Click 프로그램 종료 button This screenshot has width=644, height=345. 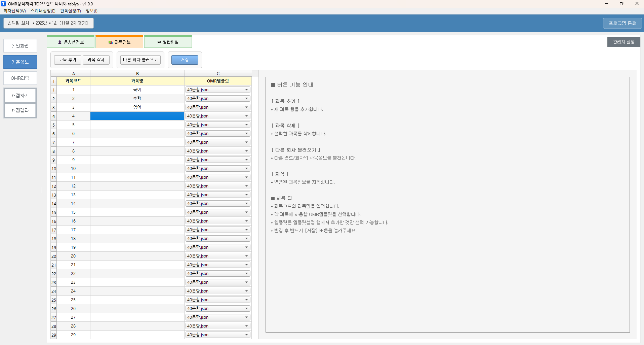[622, 23]
